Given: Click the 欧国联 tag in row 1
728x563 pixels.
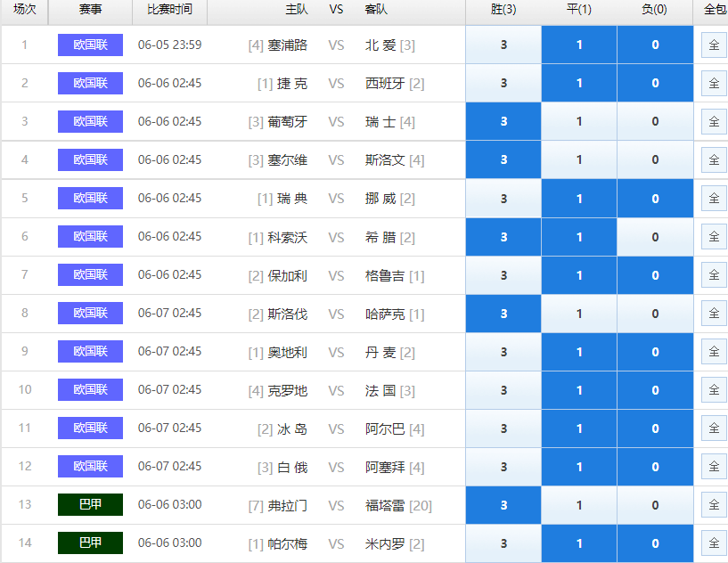Looking at the screenshot, I should tap(91, 45).
